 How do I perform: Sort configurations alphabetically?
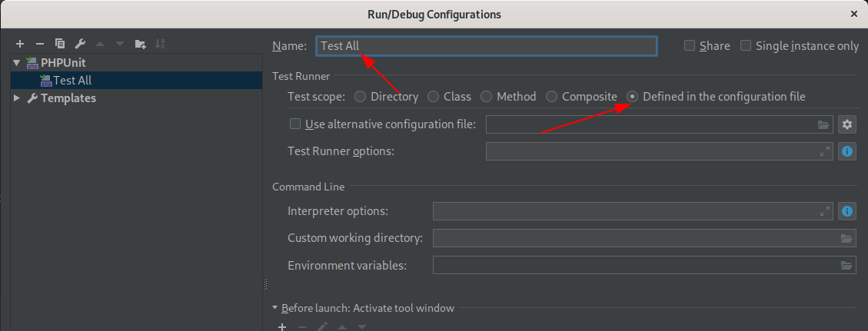pyautogui.click(x=160, y=44)
